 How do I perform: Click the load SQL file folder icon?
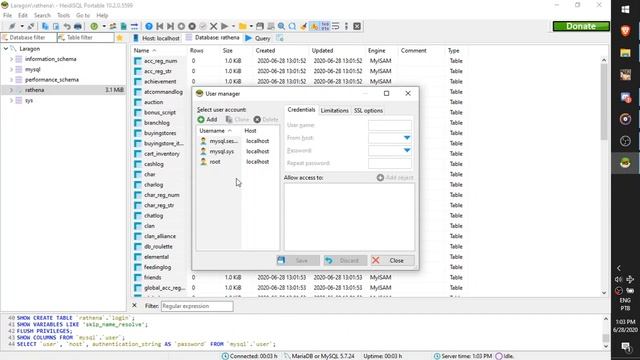[x=243, y=27]
